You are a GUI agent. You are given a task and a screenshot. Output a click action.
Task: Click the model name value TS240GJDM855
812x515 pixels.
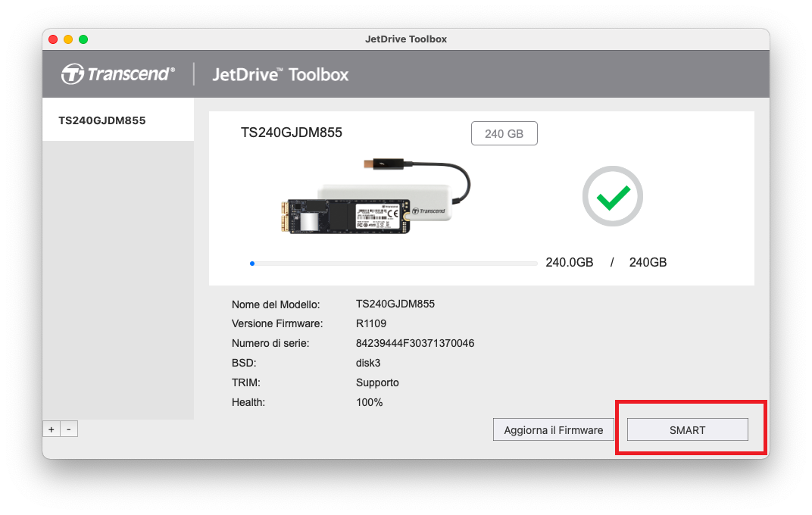395,304
